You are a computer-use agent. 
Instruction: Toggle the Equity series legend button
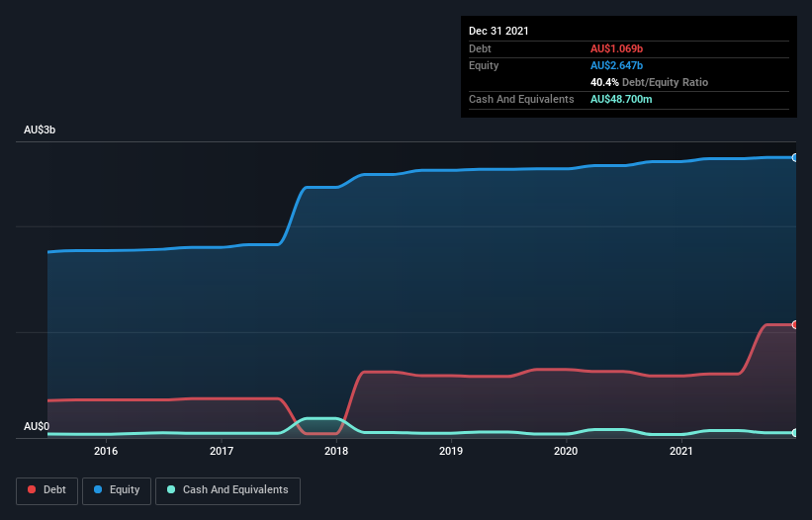pos(117,490)
